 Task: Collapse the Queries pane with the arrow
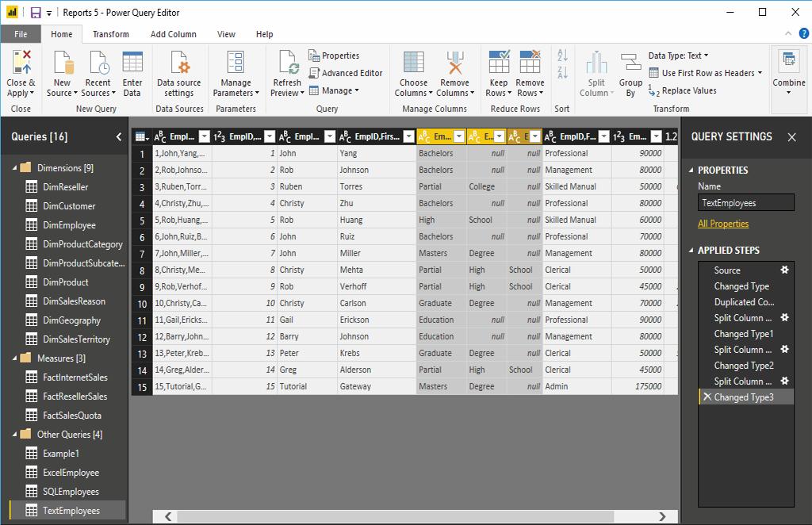119,137
